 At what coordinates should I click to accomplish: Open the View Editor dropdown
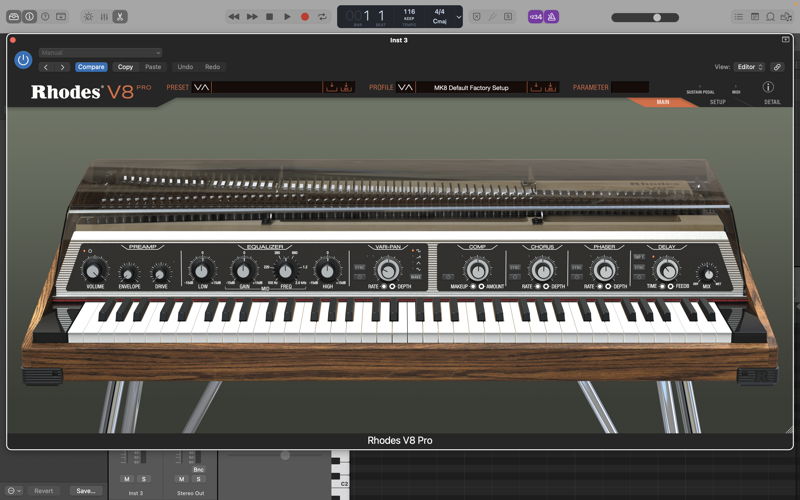click(x=749, y=67)
